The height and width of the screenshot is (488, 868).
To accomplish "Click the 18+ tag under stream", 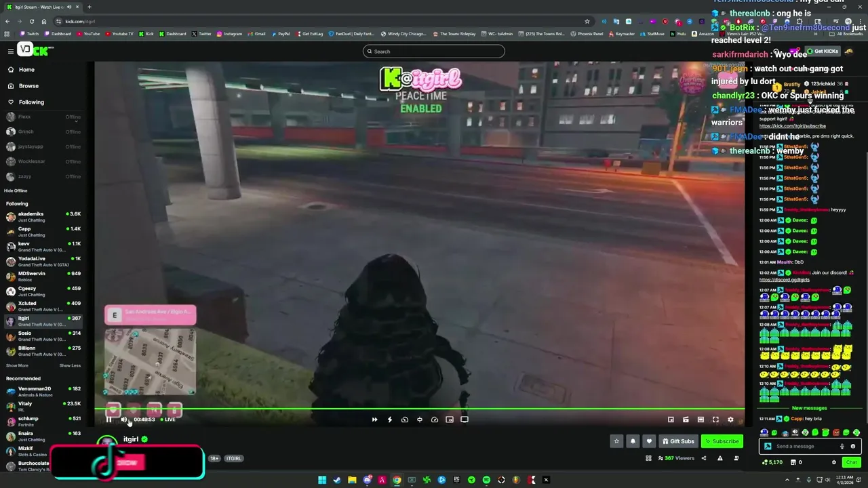I will 214,458.
